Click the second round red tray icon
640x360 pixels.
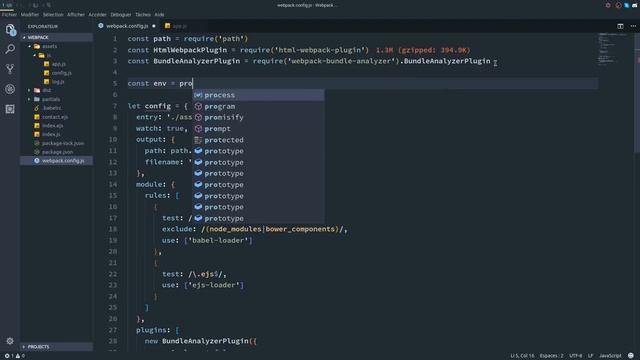[618, 5]
